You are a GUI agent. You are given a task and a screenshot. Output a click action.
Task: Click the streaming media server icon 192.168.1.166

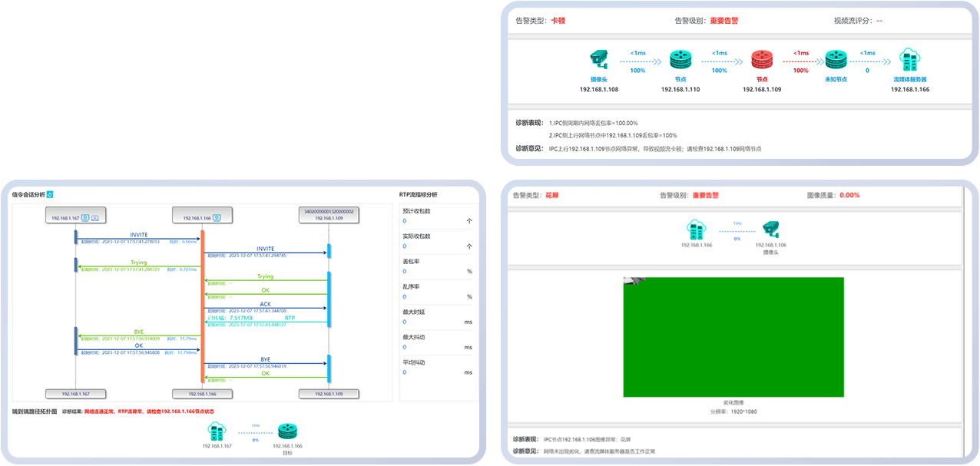point(910,59)
